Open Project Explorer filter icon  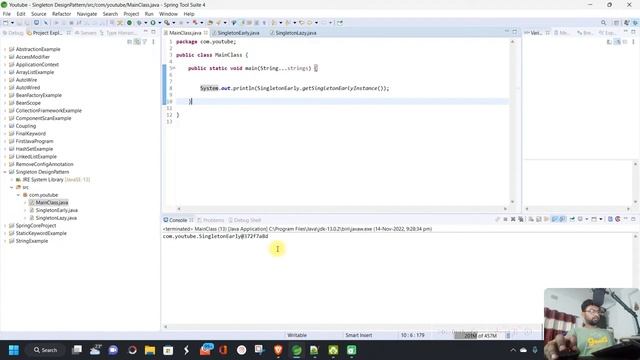tap(144, 42)
